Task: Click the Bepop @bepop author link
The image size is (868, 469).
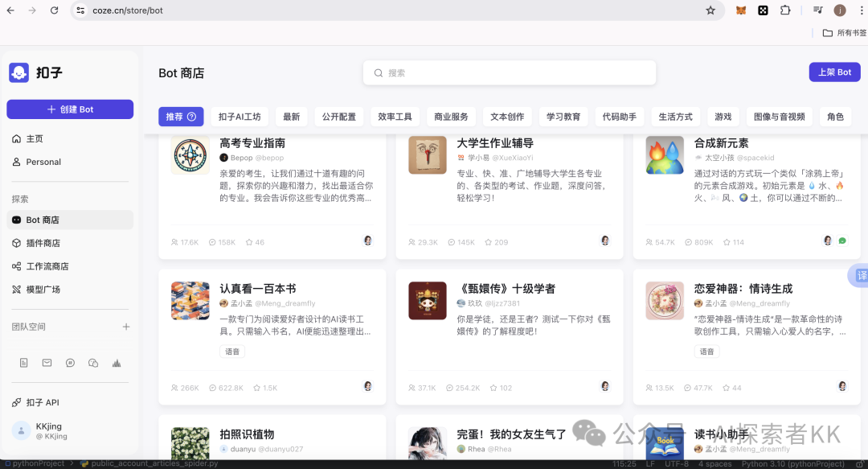Action: pos(252,158)
